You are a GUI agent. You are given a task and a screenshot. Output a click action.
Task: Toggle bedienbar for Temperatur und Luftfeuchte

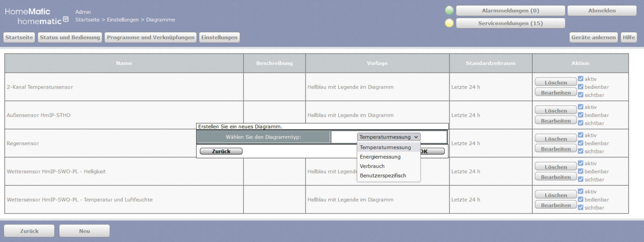click(580, 199)
